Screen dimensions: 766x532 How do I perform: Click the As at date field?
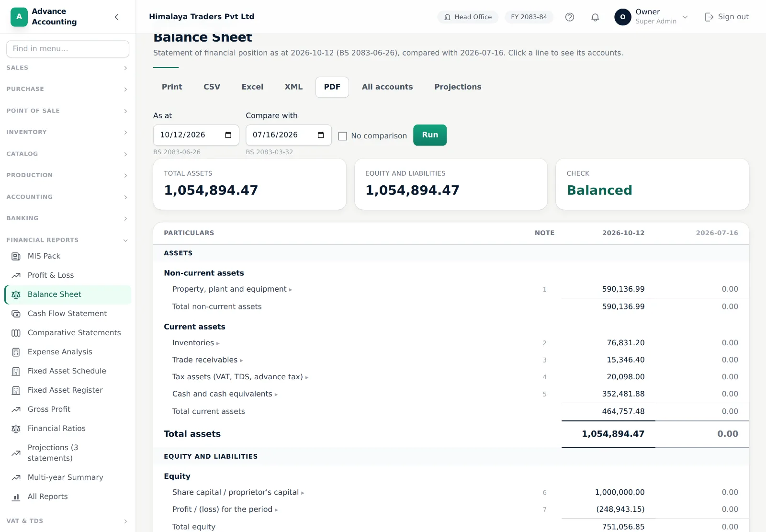coord(196,135)
